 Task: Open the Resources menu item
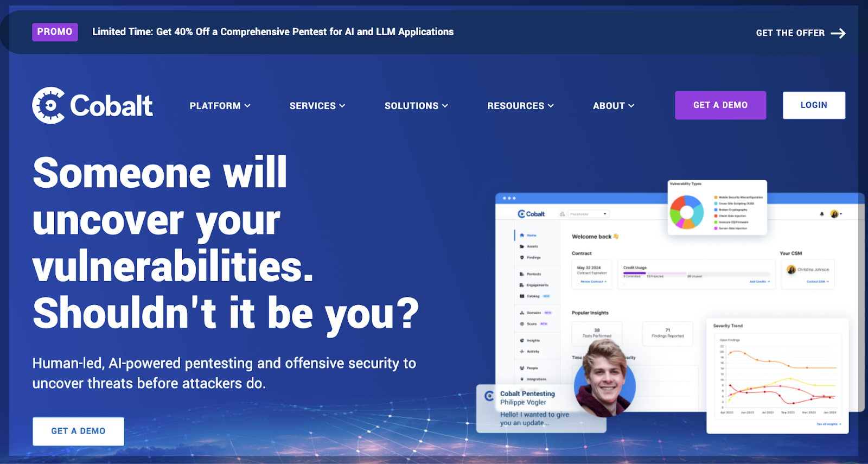pyautogui.click(x=520, y=106)
